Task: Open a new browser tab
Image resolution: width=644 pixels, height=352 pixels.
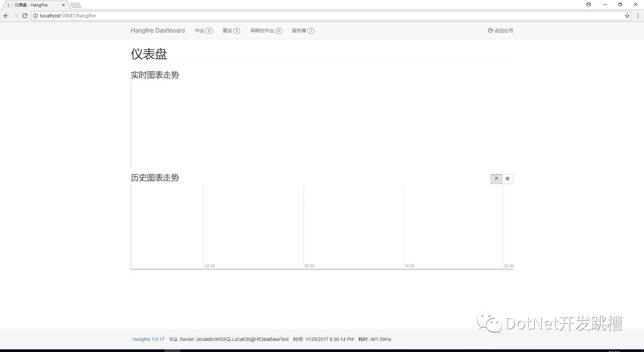Action: pyautogui.click(x=76, y=5)
